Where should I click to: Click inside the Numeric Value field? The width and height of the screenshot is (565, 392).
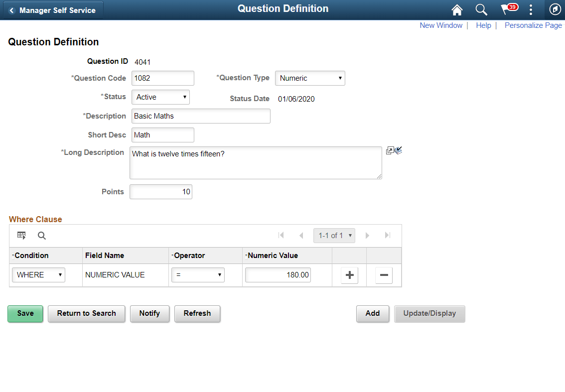coord(278,274)
